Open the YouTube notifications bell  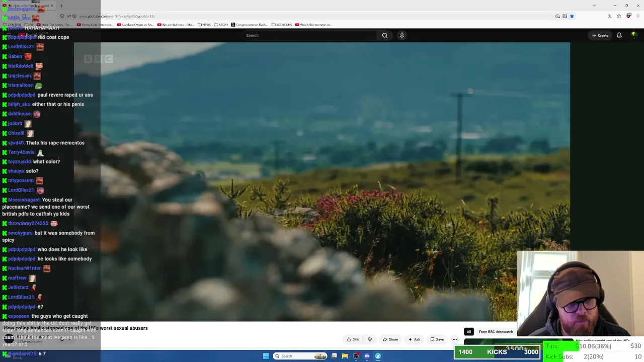[619, 35]
